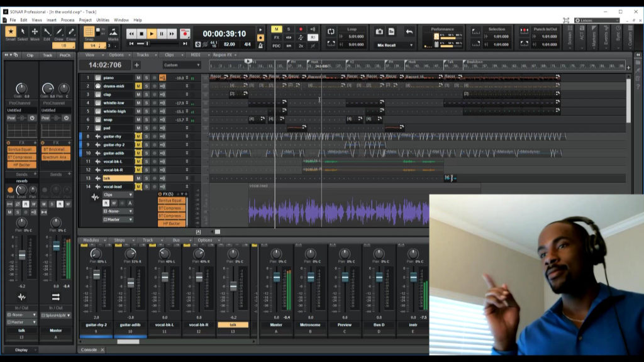This screenshot has width=644, height=362.
Task: Expand the Region FX menu
Action: click(x=225, y=55)
